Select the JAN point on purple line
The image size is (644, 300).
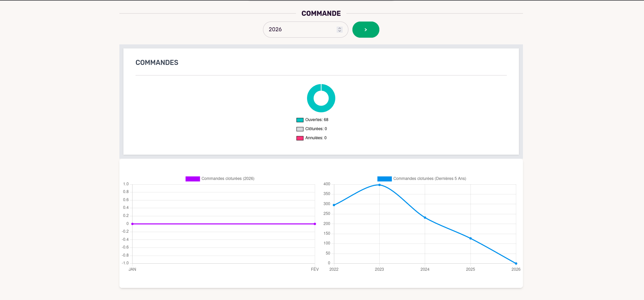132,224
